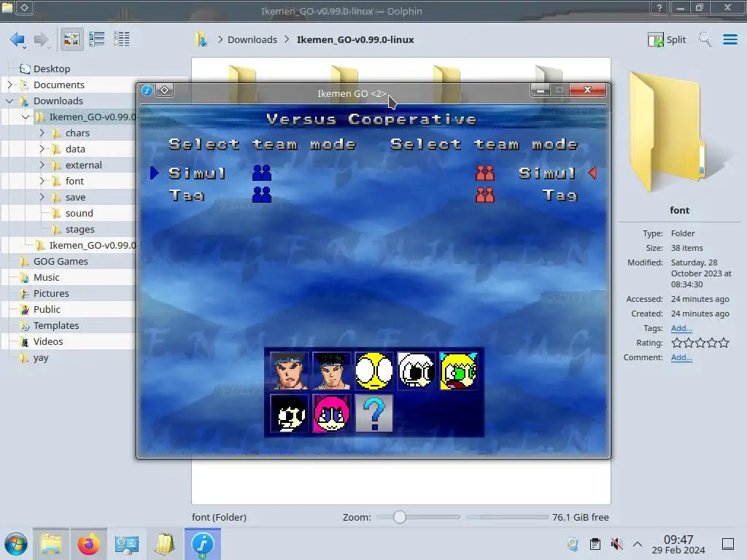This screenshot has height=560, width=747.
Task: Click red team icon next to Simul
Action: (x=485, y=173)
